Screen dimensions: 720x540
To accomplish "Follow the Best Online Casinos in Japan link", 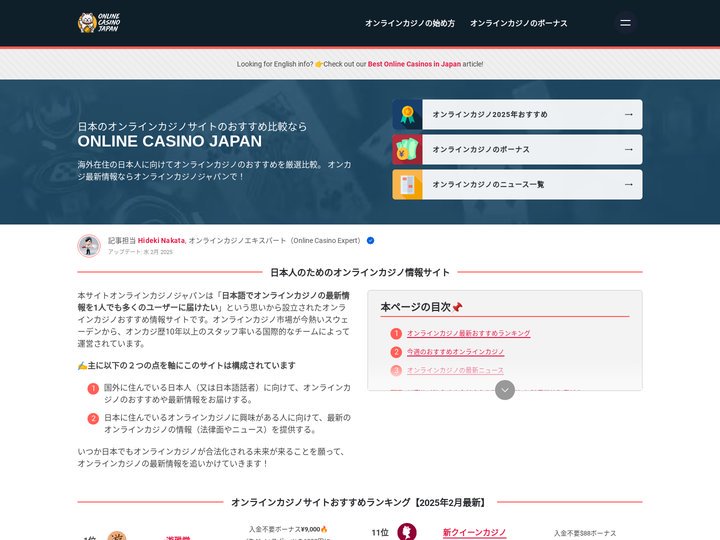I will tap(414, 64).
